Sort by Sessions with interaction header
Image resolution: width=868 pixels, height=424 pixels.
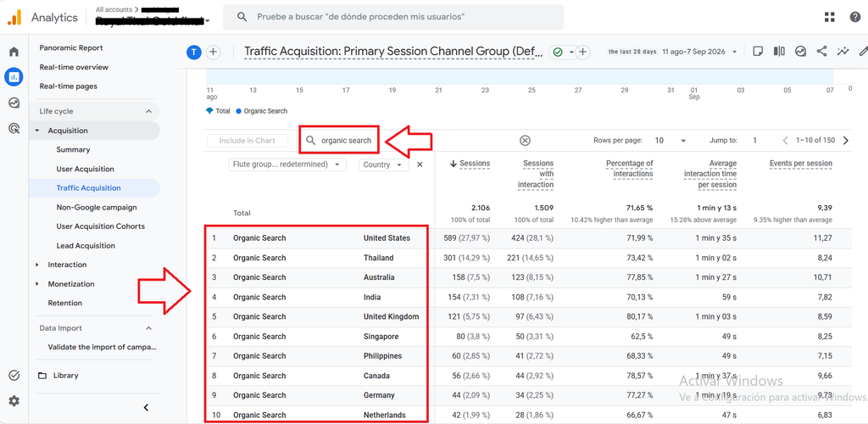(x=536, y=174)
